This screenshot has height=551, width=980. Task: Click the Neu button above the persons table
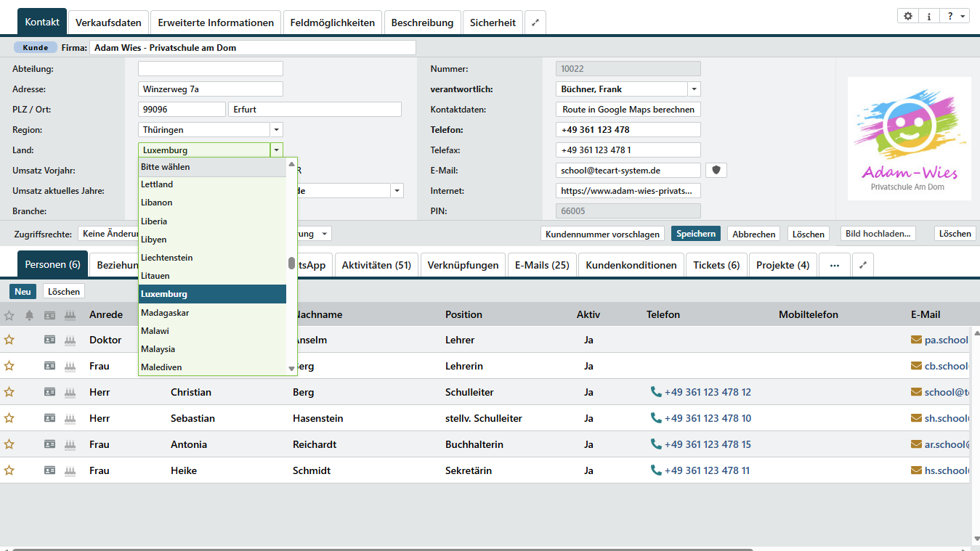tap(23, 291)
